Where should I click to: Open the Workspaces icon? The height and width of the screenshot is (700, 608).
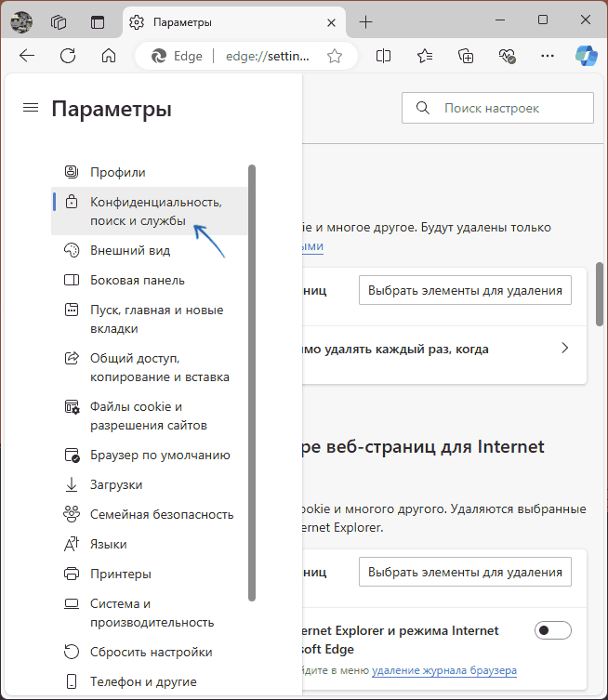[x=59, y=22]
